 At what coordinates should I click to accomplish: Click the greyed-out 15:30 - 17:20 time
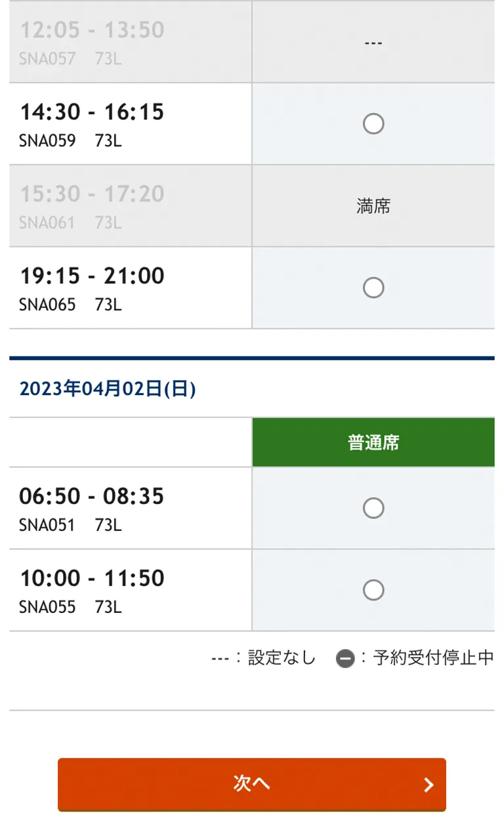point(92,194)
